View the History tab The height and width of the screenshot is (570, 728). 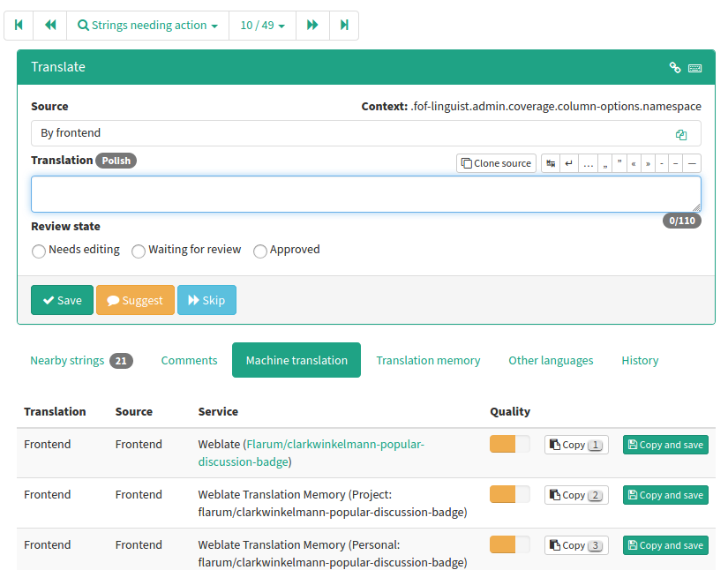(x=640, y=361)
